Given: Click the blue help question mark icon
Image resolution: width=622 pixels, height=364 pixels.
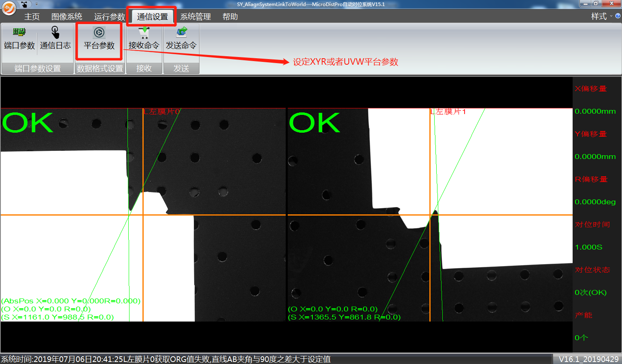Looking at the screenshot, I should pos(618,16).
